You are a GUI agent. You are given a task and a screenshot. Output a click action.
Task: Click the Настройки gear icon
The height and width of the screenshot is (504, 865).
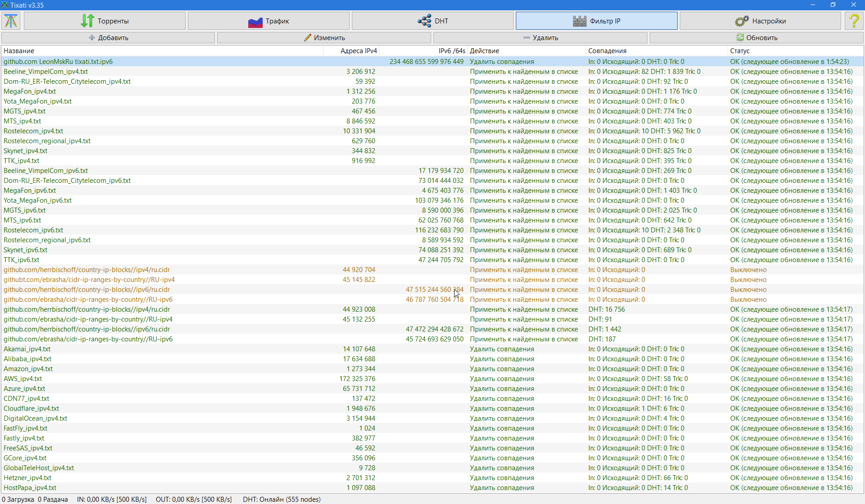tap(742, 21)
